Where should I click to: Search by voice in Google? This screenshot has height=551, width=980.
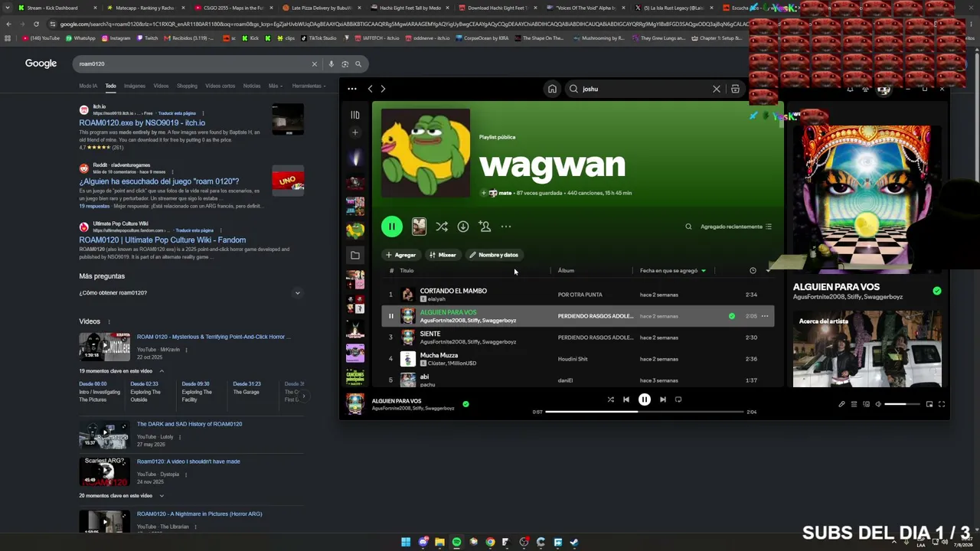[x=331, y=64]
